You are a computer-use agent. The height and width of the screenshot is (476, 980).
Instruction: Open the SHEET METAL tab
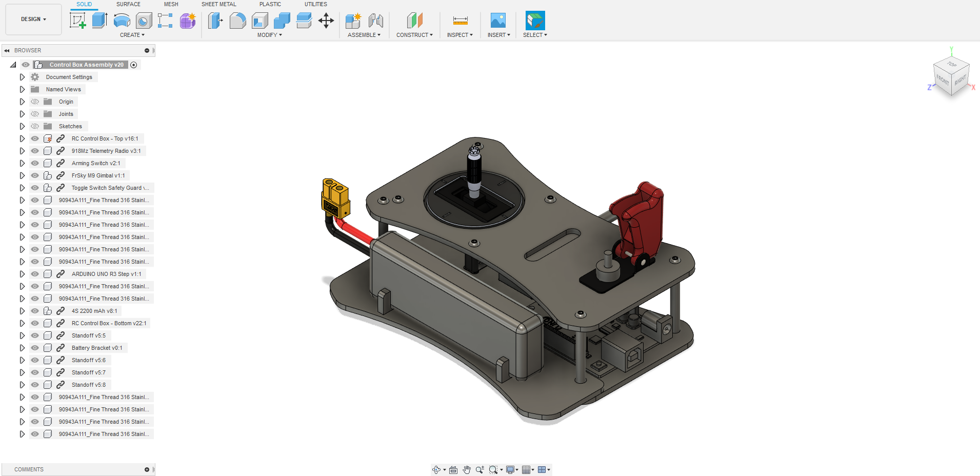pyautogui.click(x=218, y=4)
